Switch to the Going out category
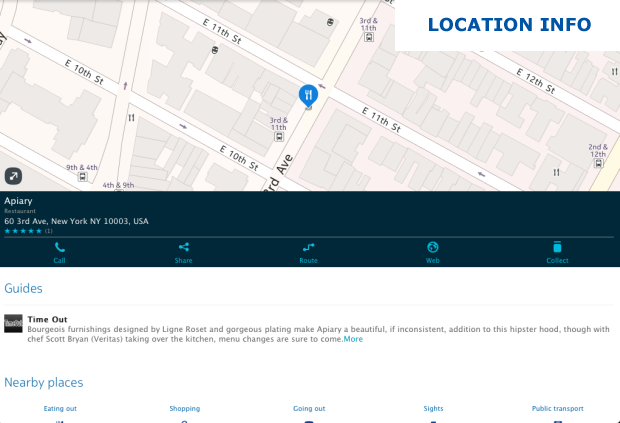620x423 pixels. pyautogui.click(x=309, y=408)
